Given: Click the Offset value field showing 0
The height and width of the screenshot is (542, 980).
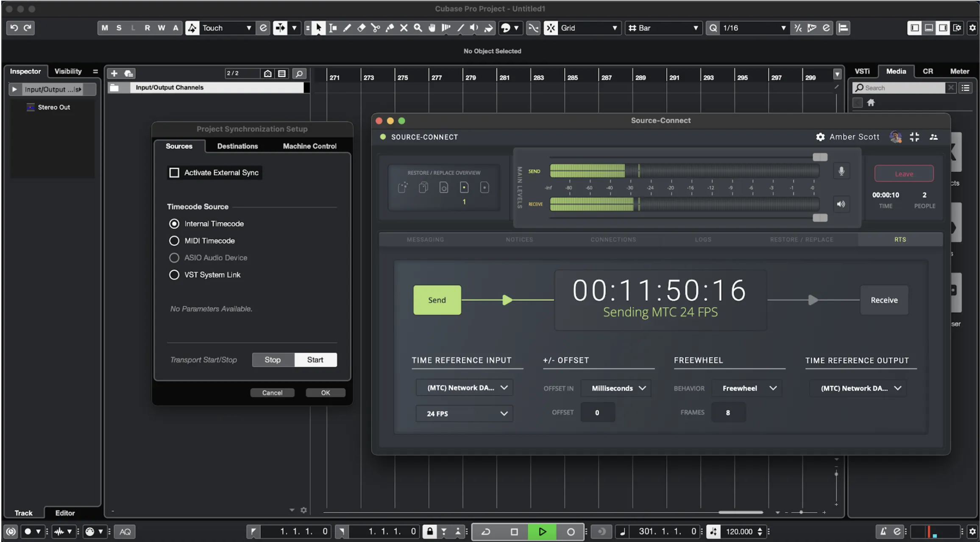Looking at the screenshot, I should [x=597, y=413].
